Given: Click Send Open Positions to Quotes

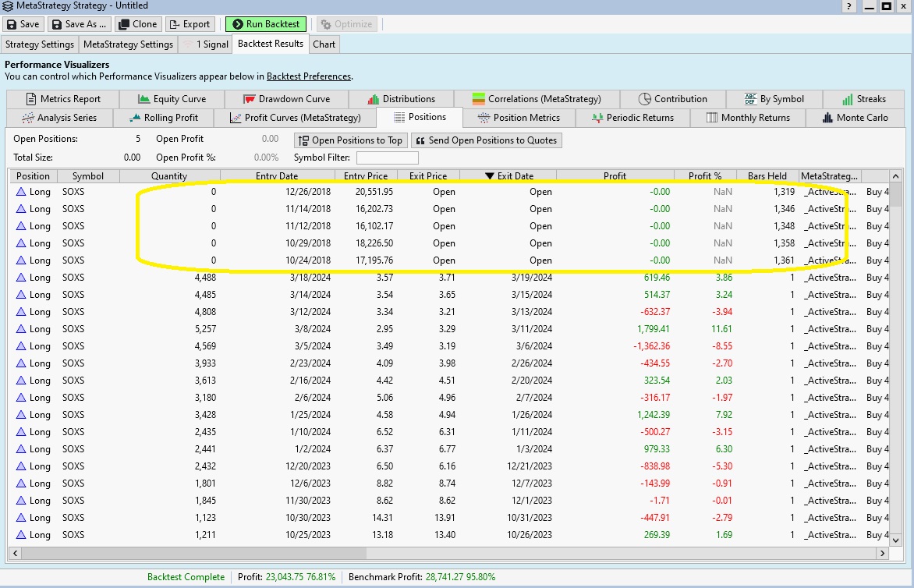Looking at the screenshot, I should click(x=486, y=140).
